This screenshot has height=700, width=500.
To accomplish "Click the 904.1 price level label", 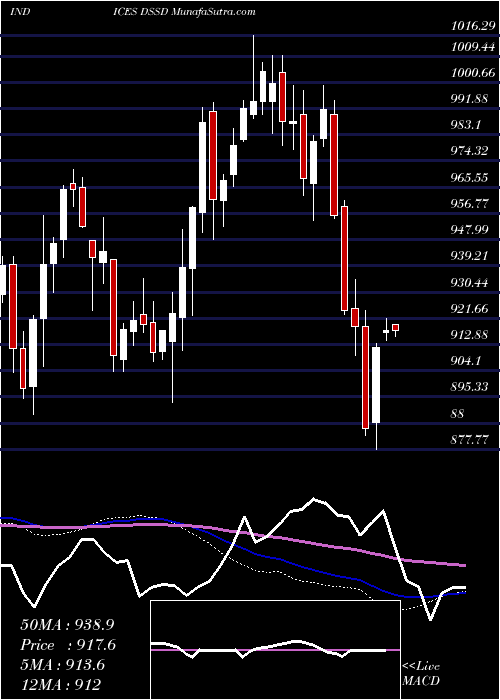I will pos(466,361).
